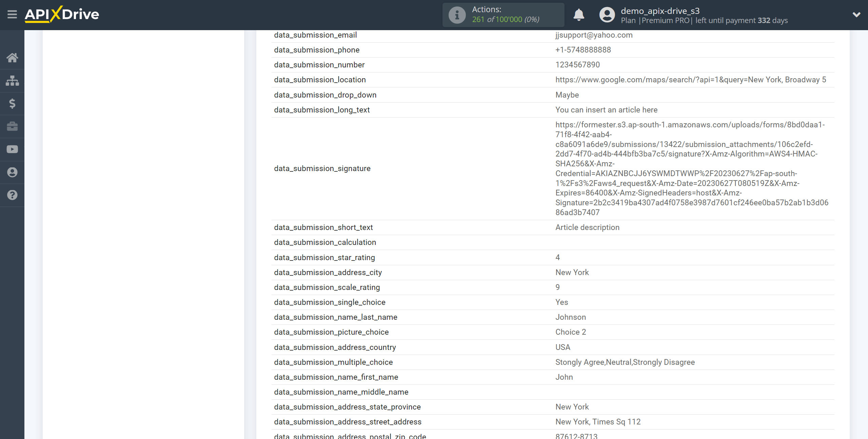Viewport: 868px width, 439px height.
Task: Select the data_submission_name_last_name field name
Action: point(336,317)
